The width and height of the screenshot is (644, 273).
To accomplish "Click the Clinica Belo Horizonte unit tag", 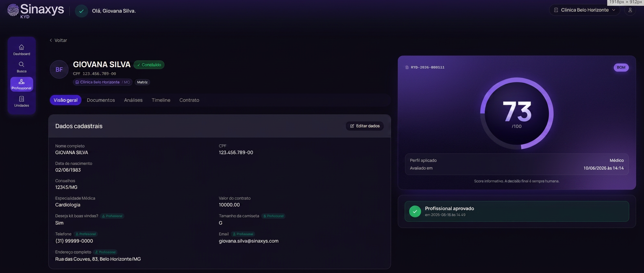I will tap(102, 82).
